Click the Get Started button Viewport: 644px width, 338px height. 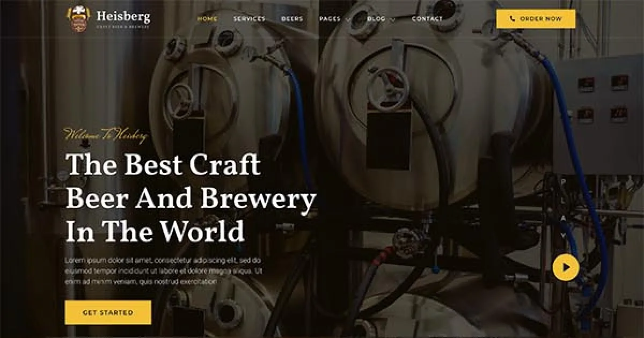(108, 312)
